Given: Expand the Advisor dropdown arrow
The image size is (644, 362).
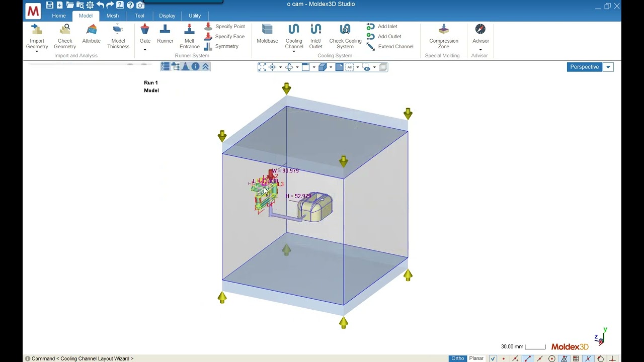Looking at the screenshot, I should coord(480,50).
